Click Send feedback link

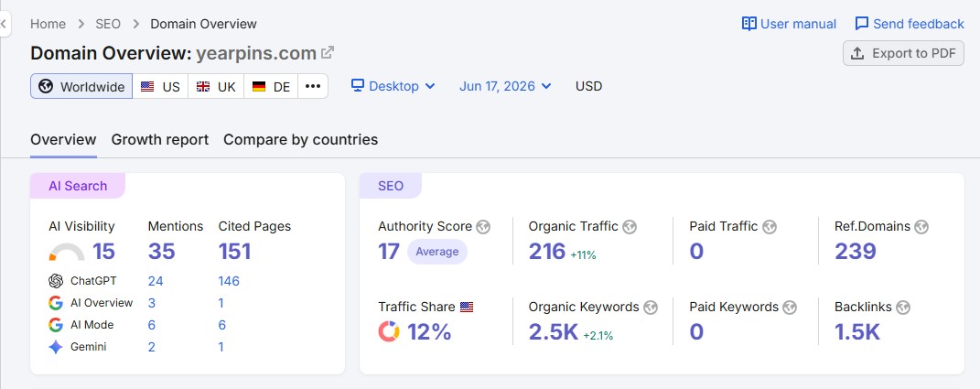tap(910, 24)
